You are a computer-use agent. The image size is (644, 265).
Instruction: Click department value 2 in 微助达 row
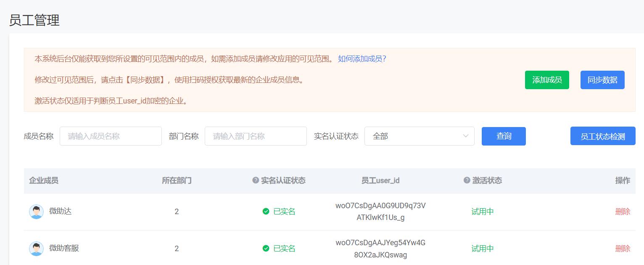point(177,212)
